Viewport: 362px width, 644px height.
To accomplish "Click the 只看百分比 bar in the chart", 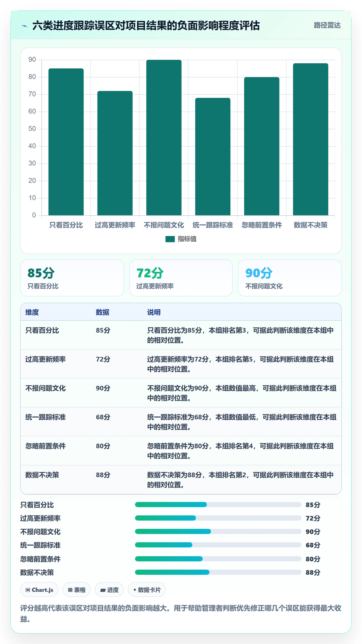I will click(66, 142).
